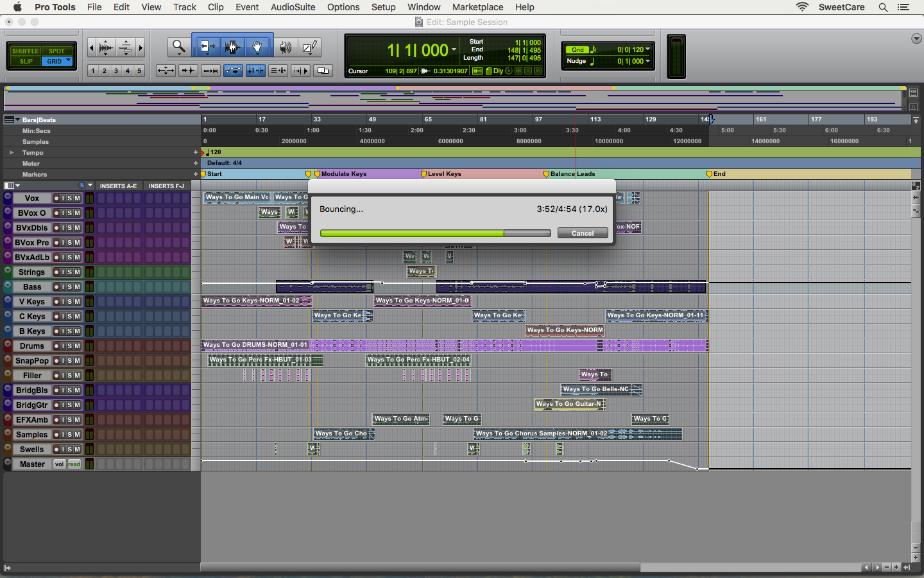
Task: Click the audio waveform zoom icon
Action: click(107, 48)
